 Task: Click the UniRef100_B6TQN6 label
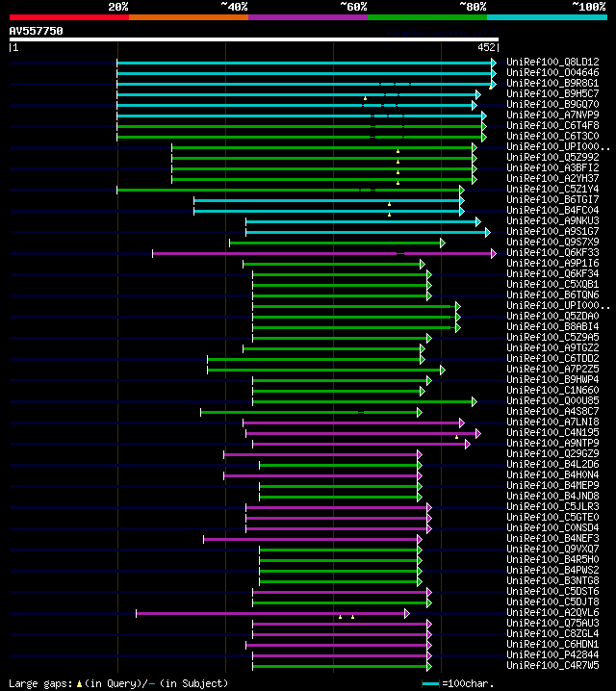[x=552, y=294]
